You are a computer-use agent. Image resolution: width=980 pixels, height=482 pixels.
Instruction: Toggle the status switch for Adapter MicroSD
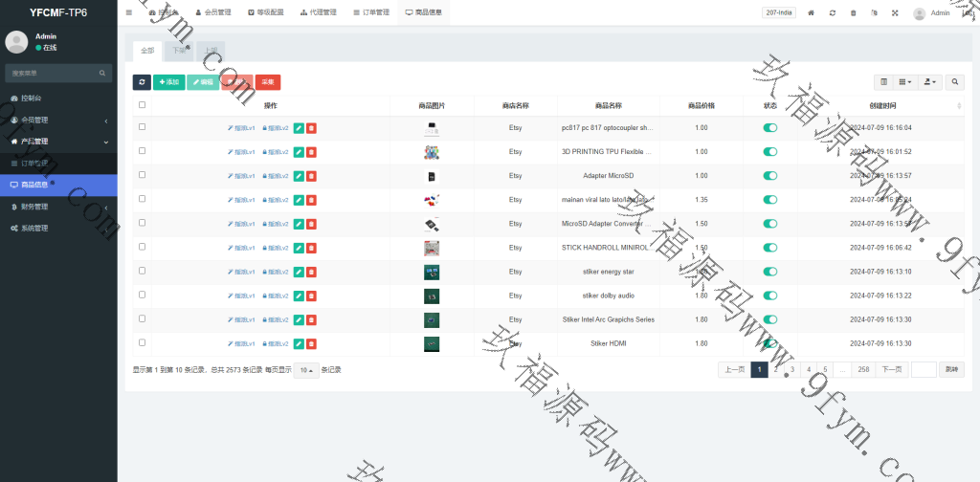coord(769,176)
